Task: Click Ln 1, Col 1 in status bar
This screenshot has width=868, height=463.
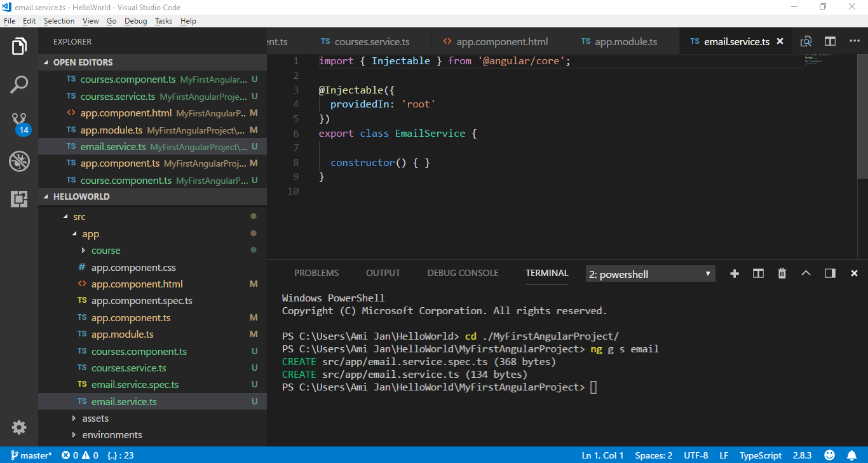Action: click(602, 455)
